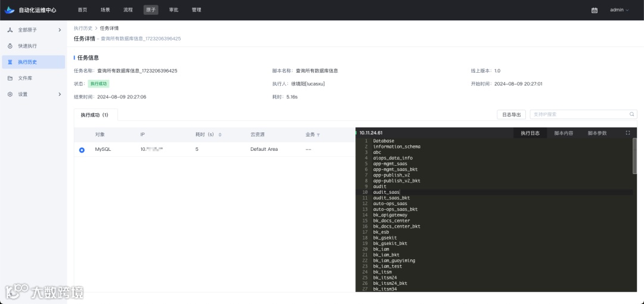Viewport: 644px width, 304px height.
Task: Go back via 执行历史 breadcrumb link
Action: (x=83, y=29)
